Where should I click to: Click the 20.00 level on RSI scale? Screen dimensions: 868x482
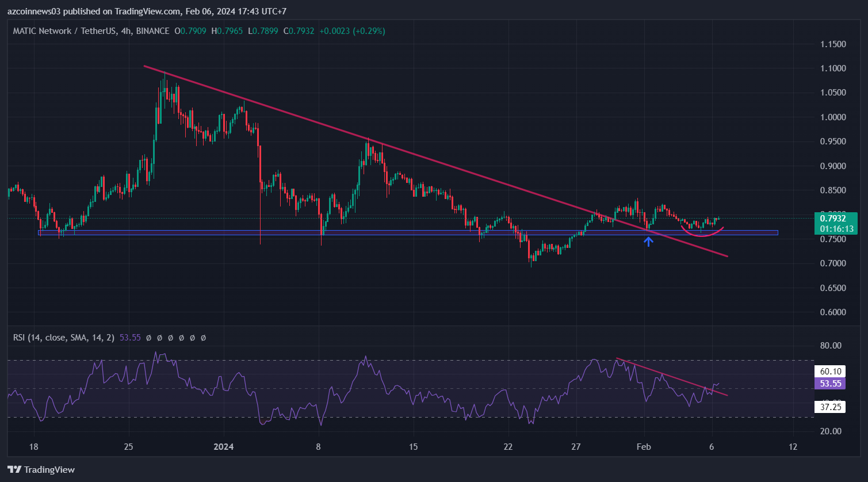pos(829,431)
